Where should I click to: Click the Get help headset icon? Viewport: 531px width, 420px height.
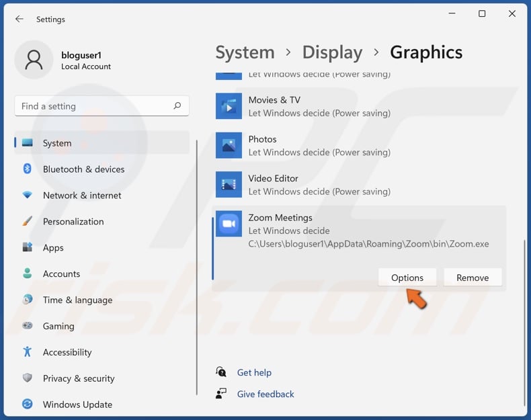221,372
